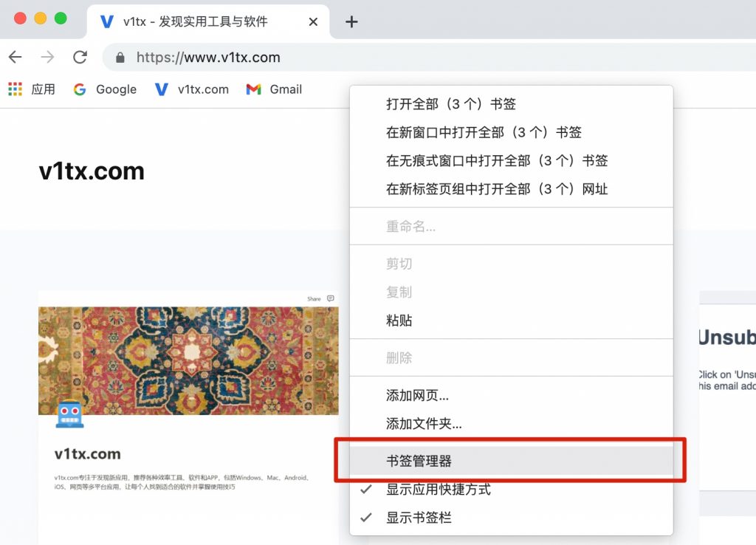This screenshot has height=545, width=756.
Task: Click the v1tx.com card title
Action: [x=87, y=454]
